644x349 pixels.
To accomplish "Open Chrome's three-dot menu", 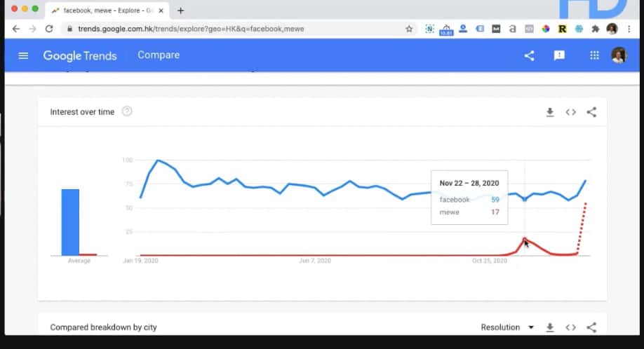I will coord(629,29).
